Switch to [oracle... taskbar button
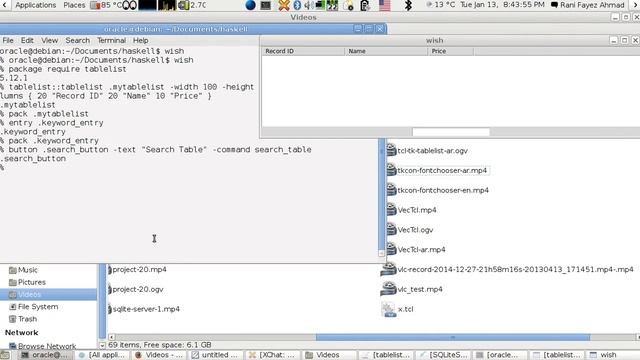 500,355
